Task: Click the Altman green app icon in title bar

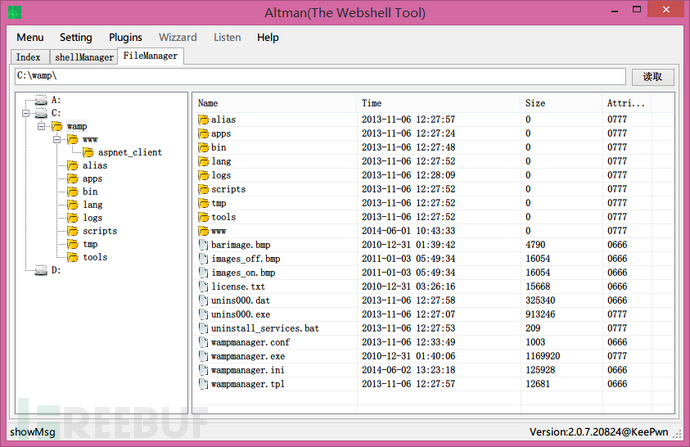Action: [15, 12]
